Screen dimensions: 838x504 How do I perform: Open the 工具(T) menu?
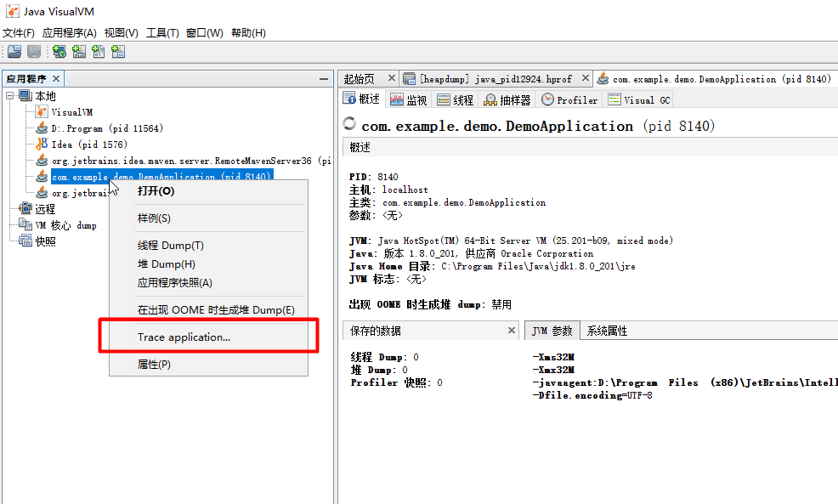click(x=162, y=32)
